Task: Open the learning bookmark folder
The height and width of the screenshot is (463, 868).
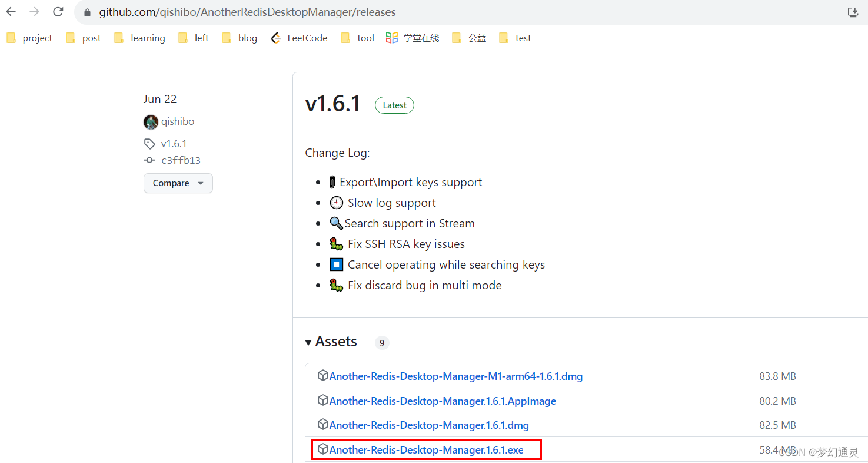Action: click(139, 38)
